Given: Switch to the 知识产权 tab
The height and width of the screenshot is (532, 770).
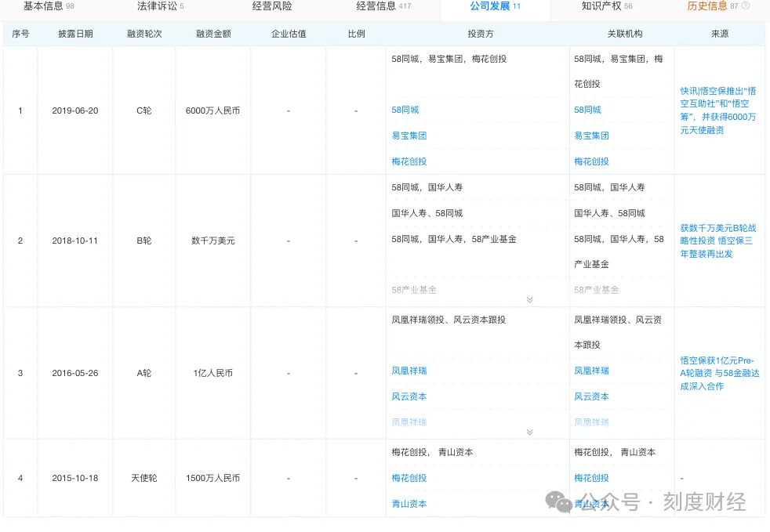Looking at the screenshot, I should click(x=607, y=6).
